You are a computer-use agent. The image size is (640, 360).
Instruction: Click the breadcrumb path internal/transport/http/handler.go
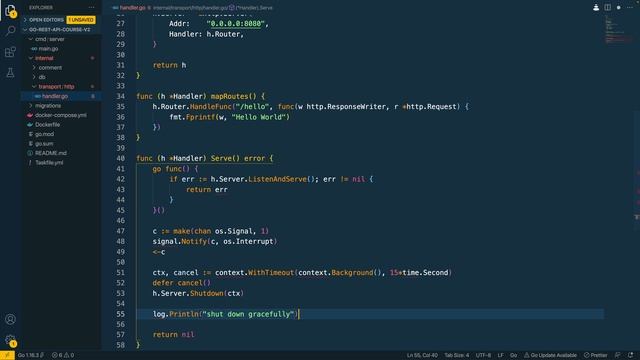[x=190, y=7]
